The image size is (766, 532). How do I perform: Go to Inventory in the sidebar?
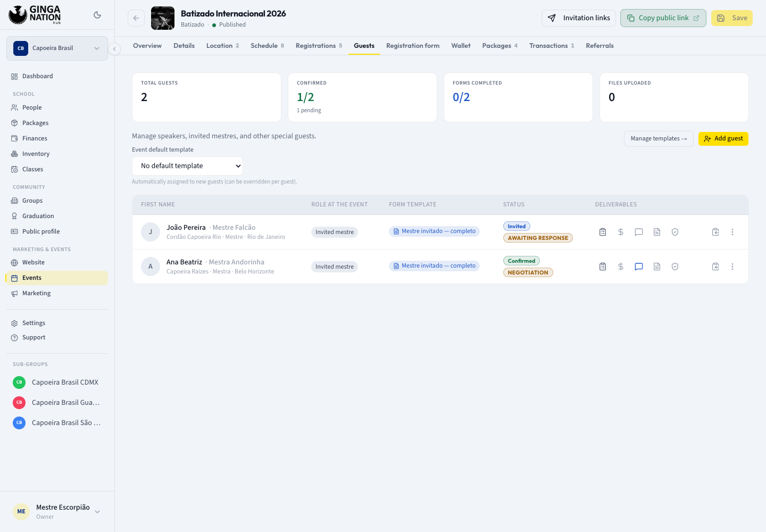[x=57, y=154]
